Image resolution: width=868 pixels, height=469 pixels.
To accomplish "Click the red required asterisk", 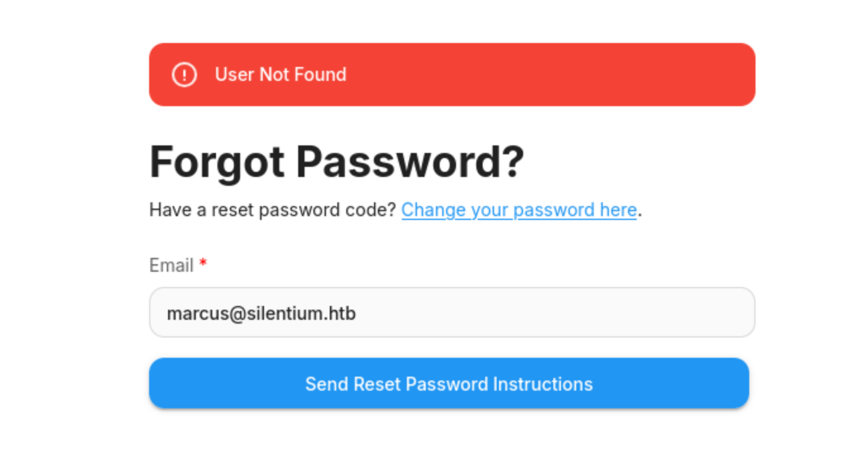I will [x=203, y=264].
